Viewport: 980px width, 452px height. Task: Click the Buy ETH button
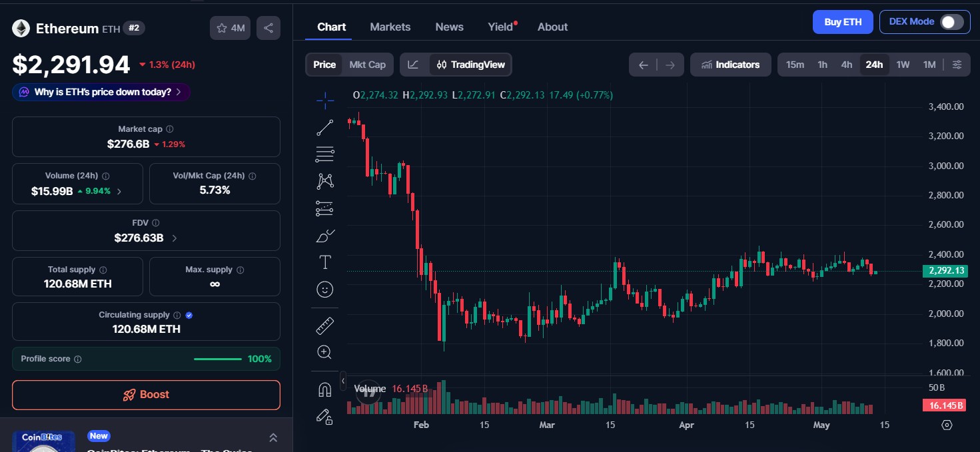tap(843, 22)
